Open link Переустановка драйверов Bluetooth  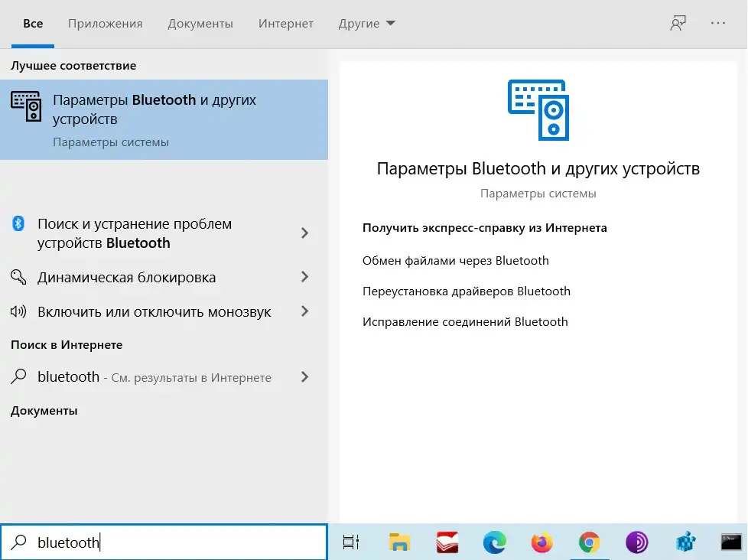[467, 291]
